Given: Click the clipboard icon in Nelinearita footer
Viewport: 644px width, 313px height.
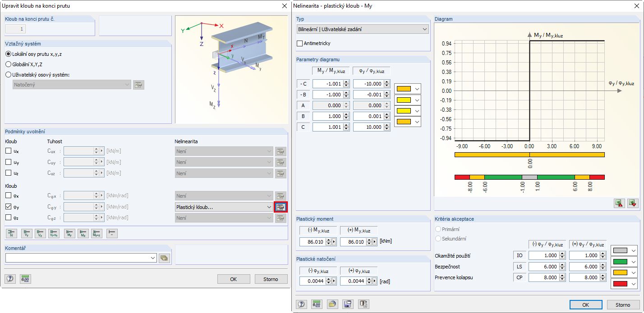Looking at the screenshot, I should pos(363,304).
